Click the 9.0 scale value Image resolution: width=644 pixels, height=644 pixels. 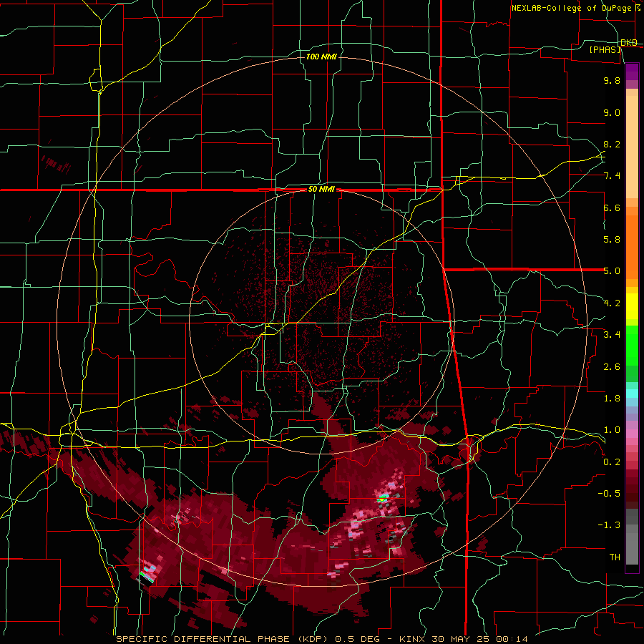click(612, 112)
